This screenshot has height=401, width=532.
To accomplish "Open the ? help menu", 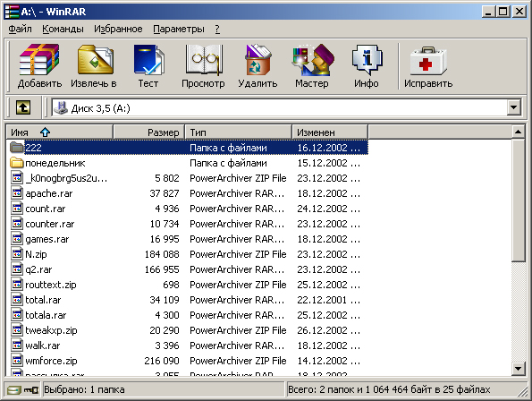I will 217,30.
